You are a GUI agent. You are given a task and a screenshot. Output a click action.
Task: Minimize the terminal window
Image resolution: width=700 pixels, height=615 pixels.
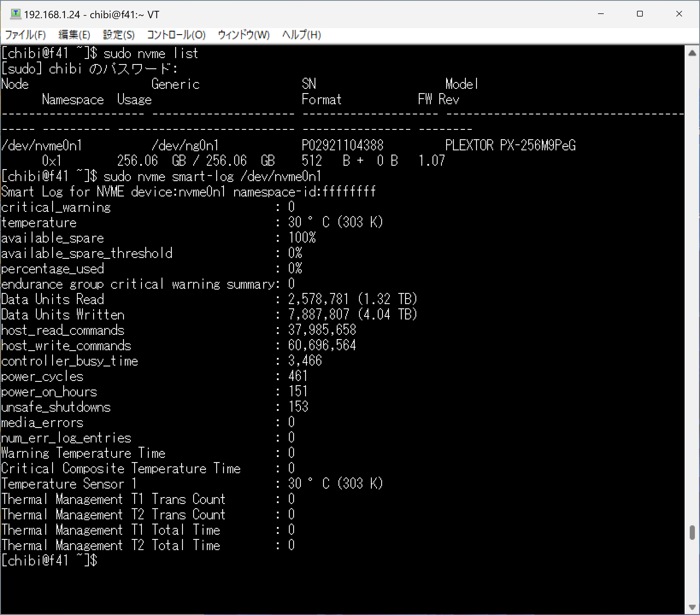(601, 14)
